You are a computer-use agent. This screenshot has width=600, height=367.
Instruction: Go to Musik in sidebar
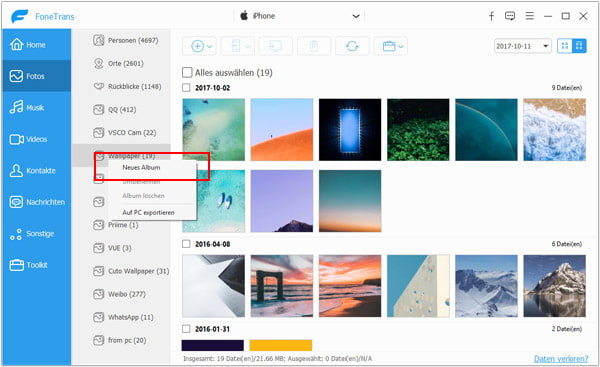[x=36, y=108]
